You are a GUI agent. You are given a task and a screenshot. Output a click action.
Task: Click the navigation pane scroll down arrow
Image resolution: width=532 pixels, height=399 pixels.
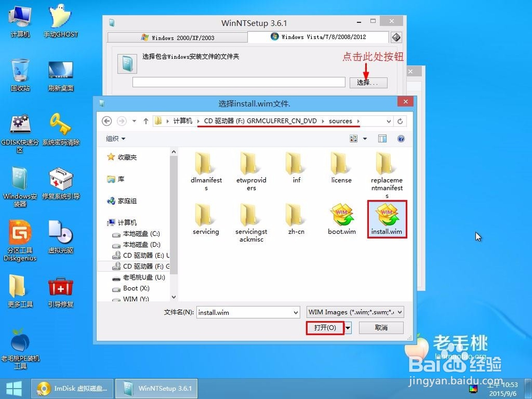[x=173, y=297]
